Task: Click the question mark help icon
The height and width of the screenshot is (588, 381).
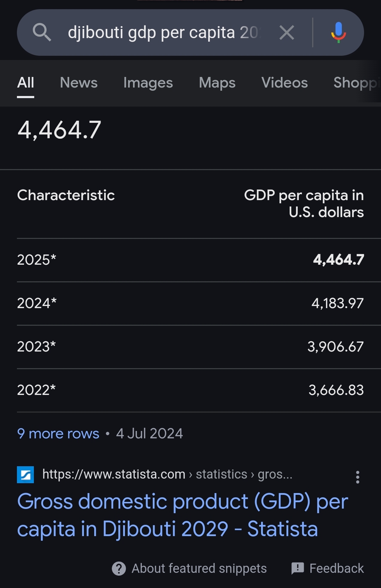Action: pos(119,569)
